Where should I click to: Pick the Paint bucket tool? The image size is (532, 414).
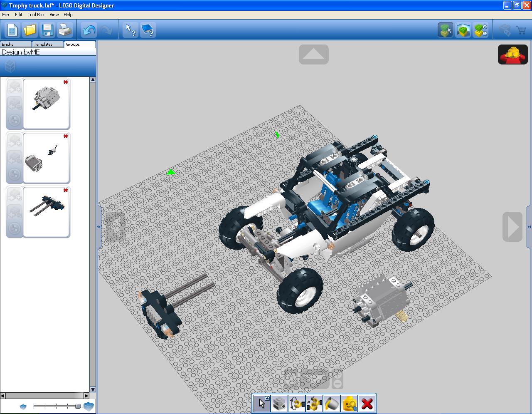[332, 404]
